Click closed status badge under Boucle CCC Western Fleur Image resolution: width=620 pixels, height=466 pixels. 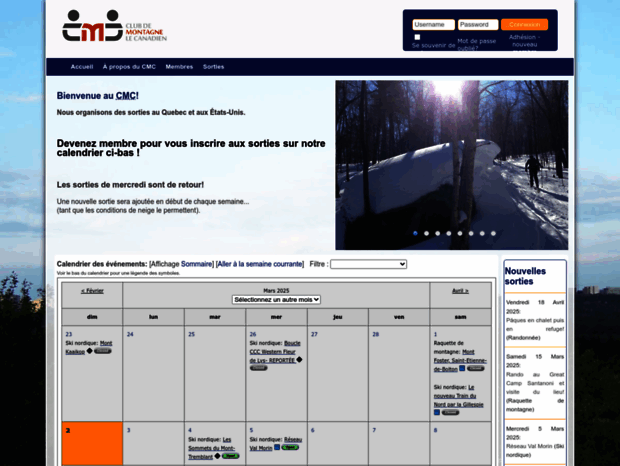click(x=259, y=368)
